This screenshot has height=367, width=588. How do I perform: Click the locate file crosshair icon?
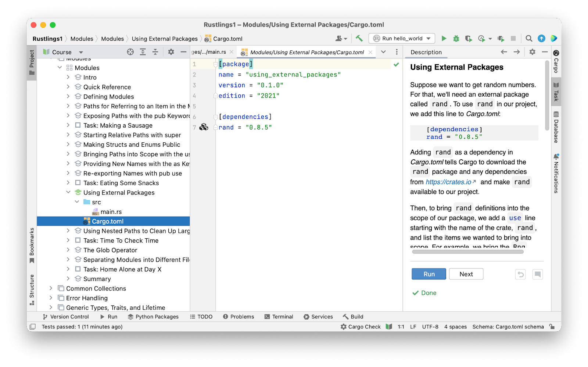click(130, 52)
